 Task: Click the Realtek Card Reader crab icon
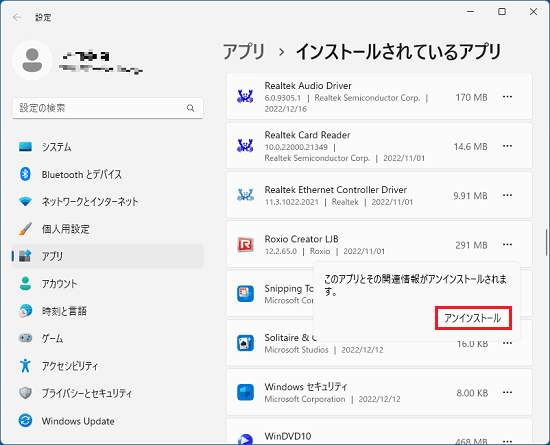coord(245,146)
